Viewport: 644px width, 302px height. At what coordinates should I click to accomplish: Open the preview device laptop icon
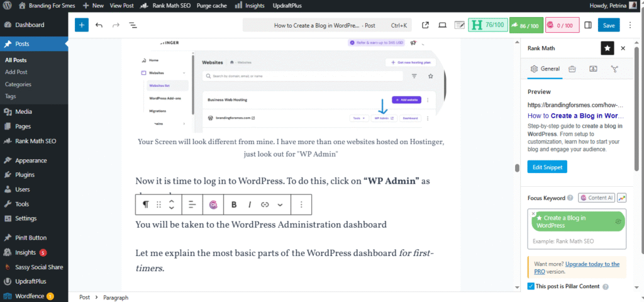pos(442,25)
